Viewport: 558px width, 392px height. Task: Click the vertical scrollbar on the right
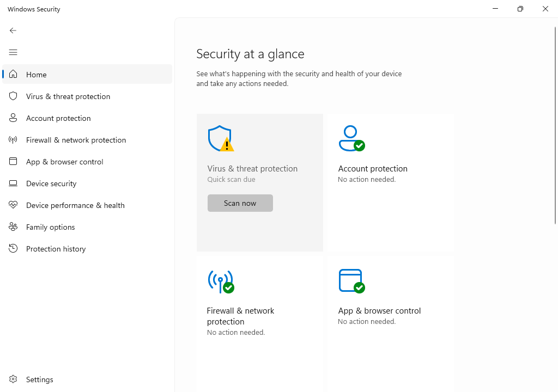tap(555, 125)
